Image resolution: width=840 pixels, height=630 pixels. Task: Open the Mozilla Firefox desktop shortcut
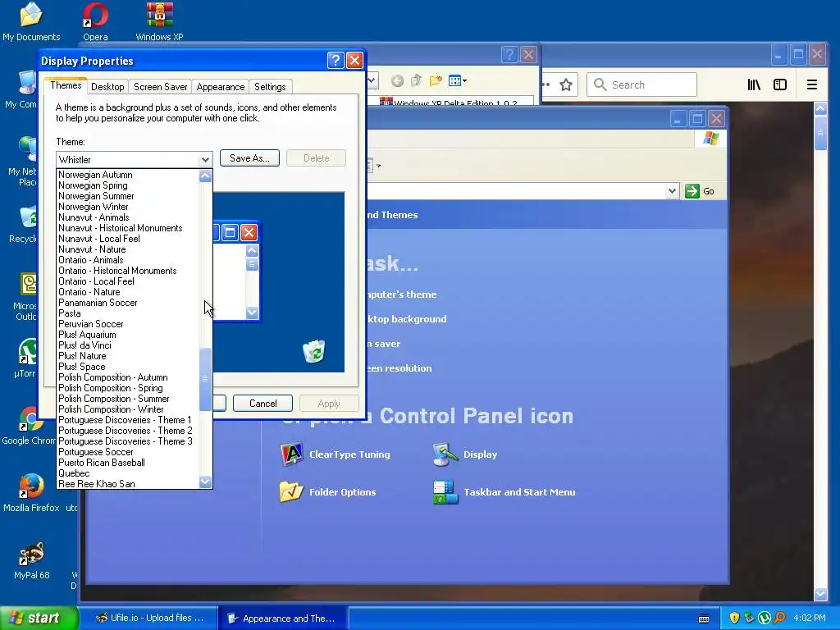pyautogui.click(x=31, y=493)
